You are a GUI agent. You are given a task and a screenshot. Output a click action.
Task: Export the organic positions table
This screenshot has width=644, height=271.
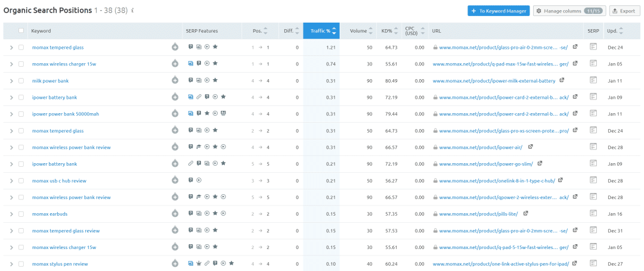(x=624, y=11)
